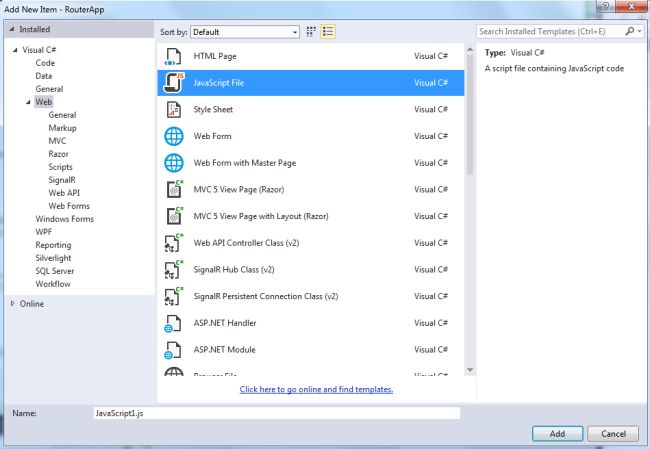650x449 pixels.
Task: Select General under Visual C#
Action: (49, 89)
